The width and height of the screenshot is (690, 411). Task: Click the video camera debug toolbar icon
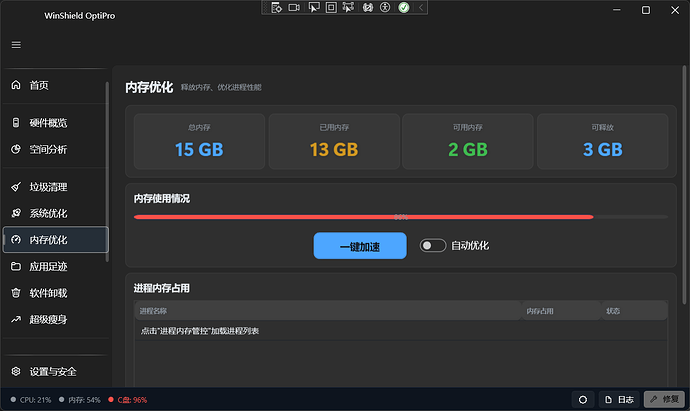point(294,7)
